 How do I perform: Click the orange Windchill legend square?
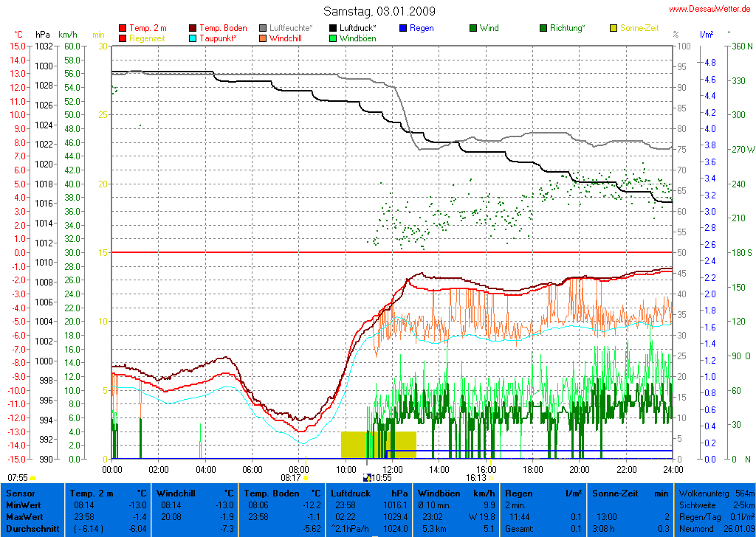(264, 38)
